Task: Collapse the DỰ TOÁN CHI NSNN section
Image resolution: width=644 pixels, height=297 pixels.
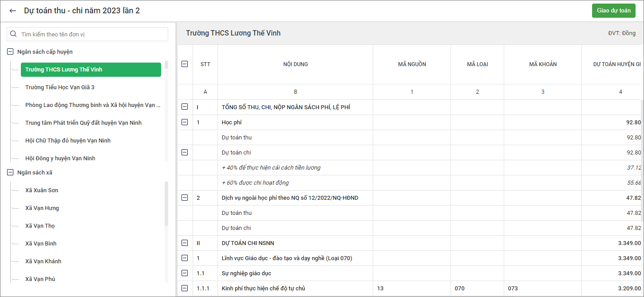Action: click(185, 243)
